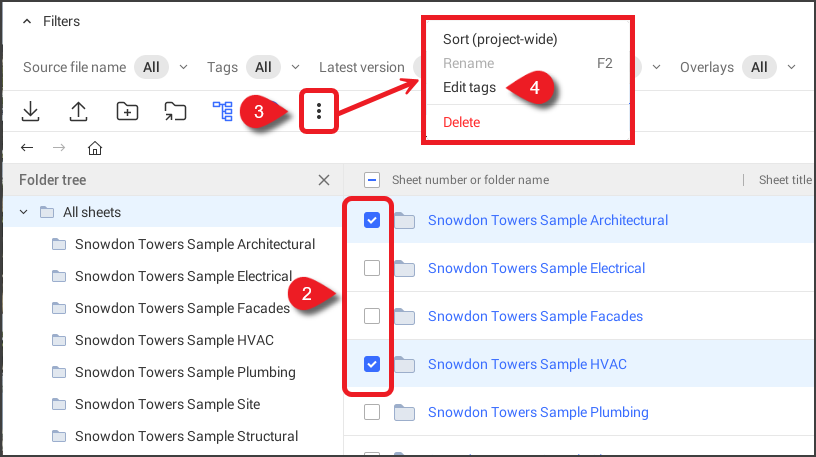Collapse the Filters section
Viewport: 816px width, 457px height.
[27, 21]
